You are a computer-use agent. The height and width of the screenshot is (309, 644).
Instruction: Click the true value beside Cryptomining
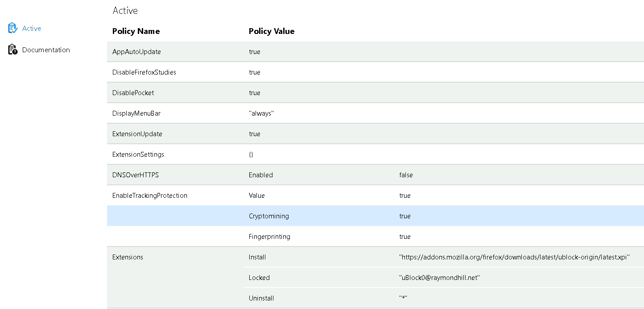click(405, 216)
